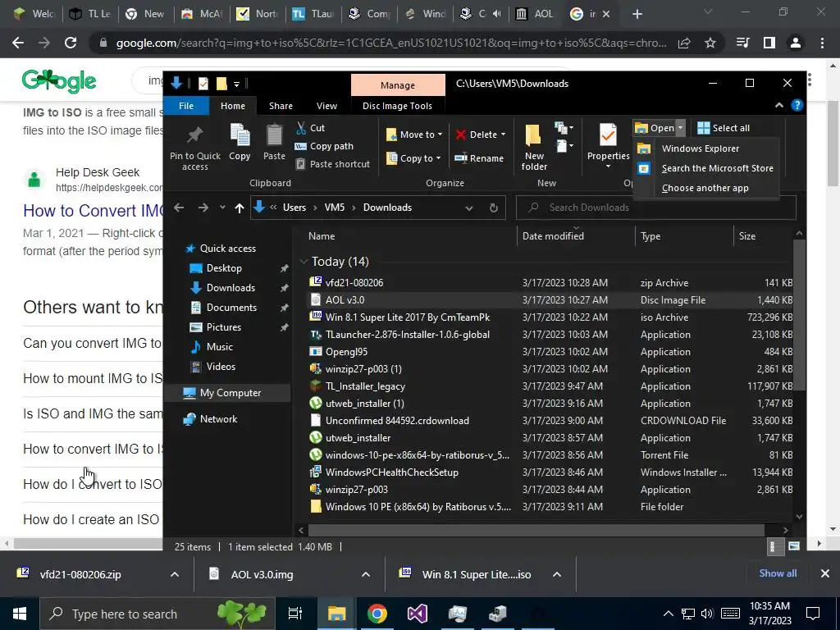Go back in File Explorer
This screenshot has width=840, height=630.
coord(179,208)
